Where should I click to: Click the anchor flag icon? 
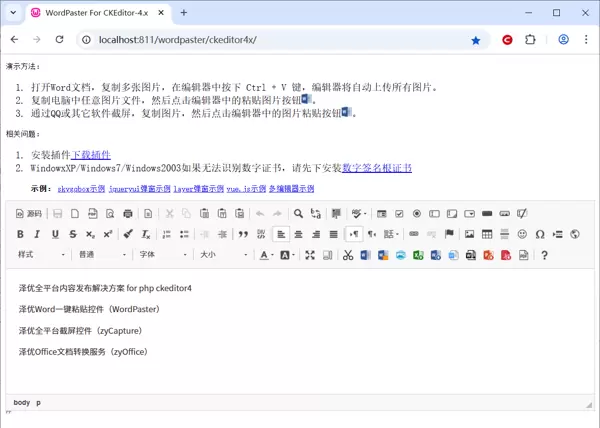[449, 234]
